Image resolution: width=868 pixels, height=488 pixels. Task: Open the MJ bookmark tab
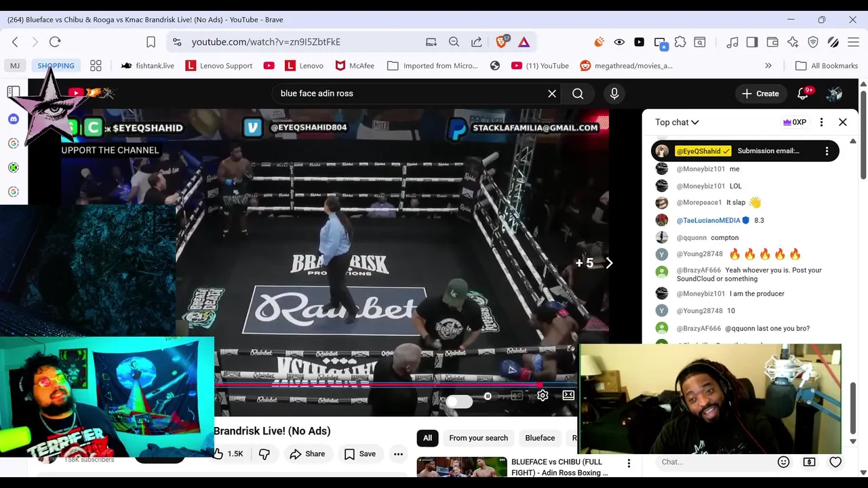pyautogui.click(x=14, y=66)
